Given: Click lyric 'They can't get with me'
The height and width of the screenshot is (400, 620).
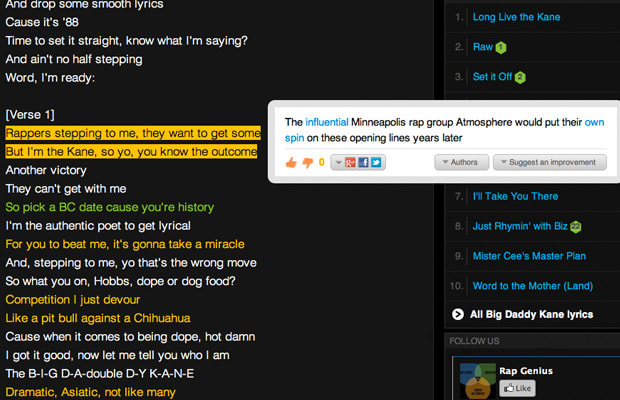Looking at the screenshot, I should [66, 189].
